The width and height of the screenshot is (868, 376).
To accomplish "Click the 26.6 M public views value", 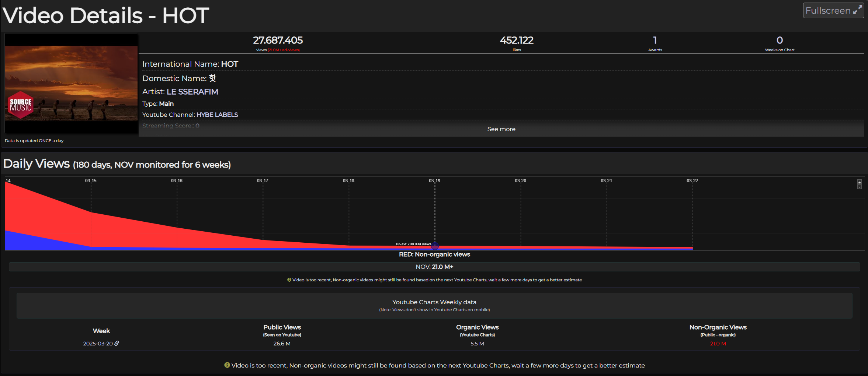I will (282, 344).
